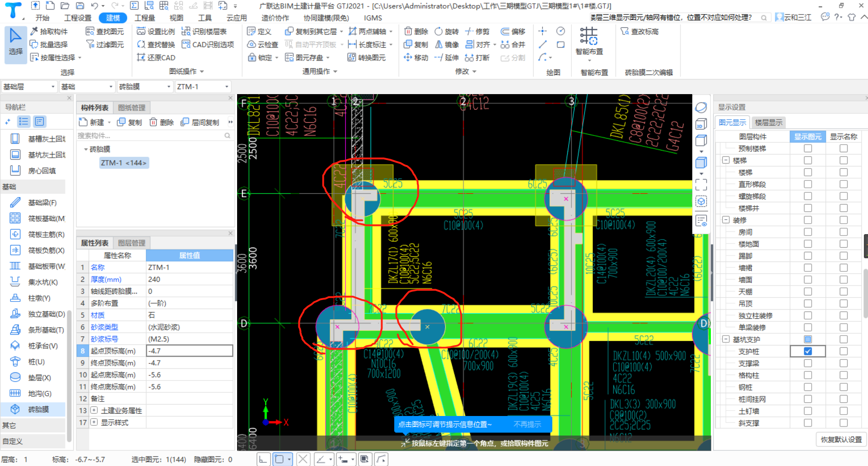Toggle 显示图元 checkbox for 土钉墙
Viewport: 868px width, 466px height.
tap(808, 411)
